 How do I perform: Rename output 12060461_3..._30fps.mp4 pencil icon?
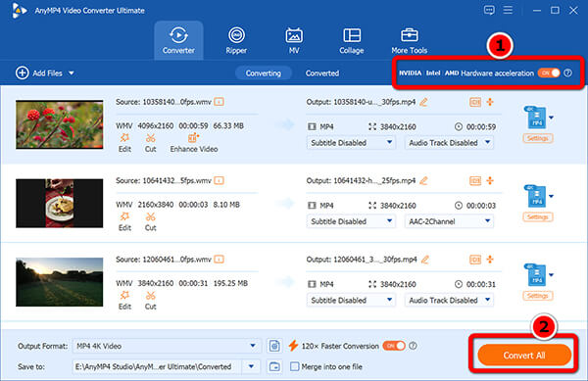click(x=425, y=260)
